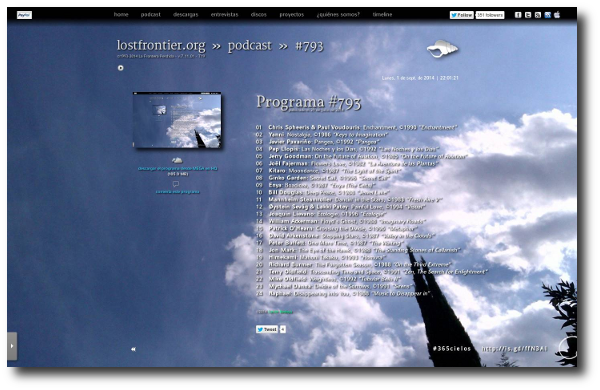Open the descargas menu item

coord(186,15)
